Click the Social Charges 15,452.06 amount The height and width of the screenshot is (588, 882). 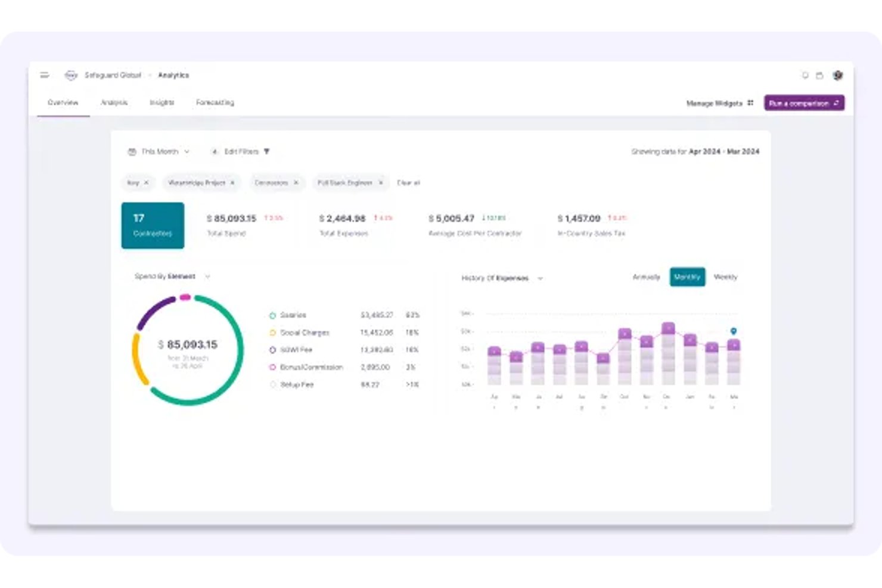pyautogui.click(x=377, y=332)
